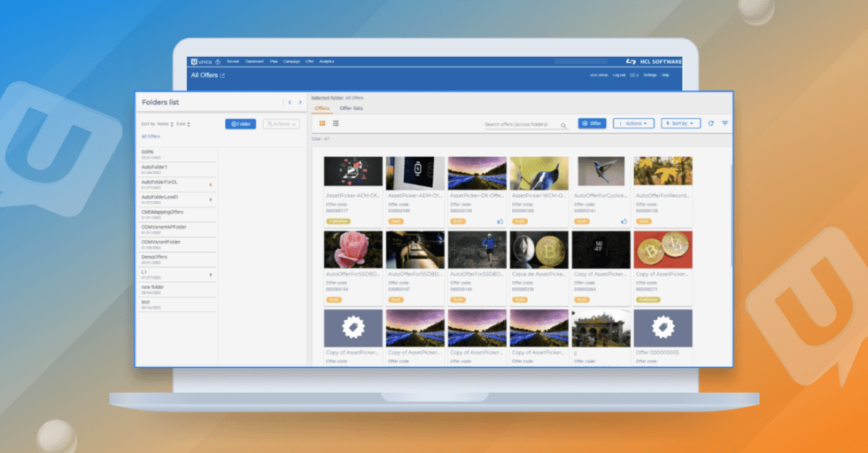Expand the AutoFolderForOL folder arrow
868x453 pixels.
point(211,184)
